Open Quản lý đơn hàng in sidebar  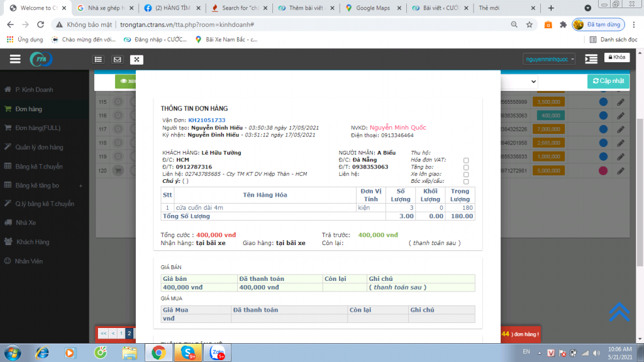pyautogui.click(x=39, y=147)
